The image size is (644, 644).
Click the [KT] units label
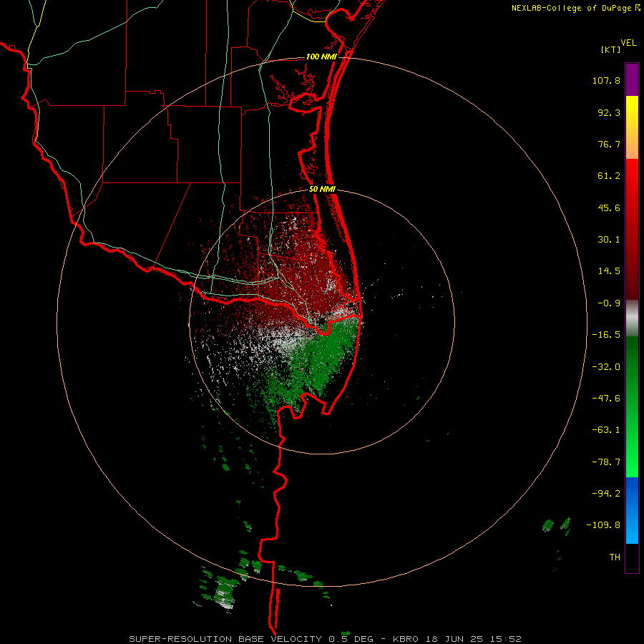(x=610, y=49)
